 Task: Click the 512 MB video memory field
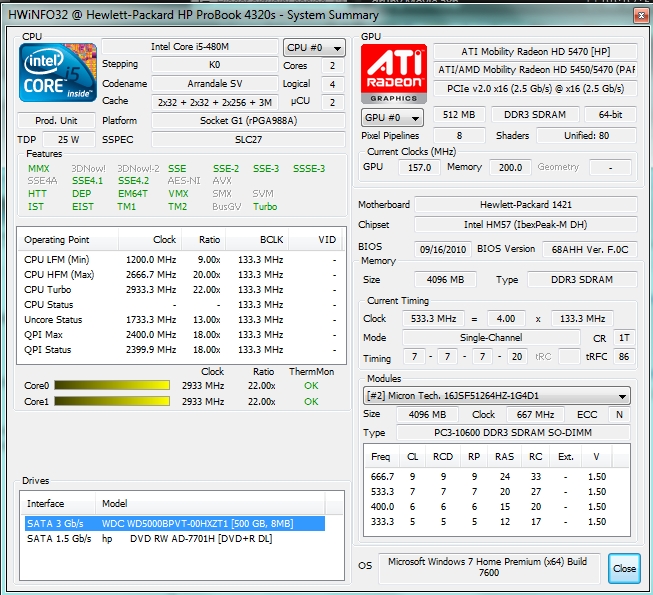coord(459,115)
